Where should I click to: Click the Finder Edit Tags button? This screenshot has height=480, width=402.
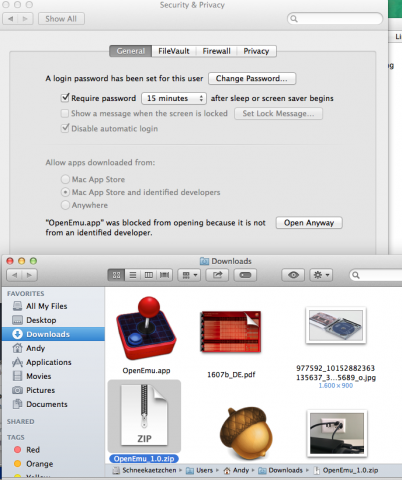pos(245,275)
